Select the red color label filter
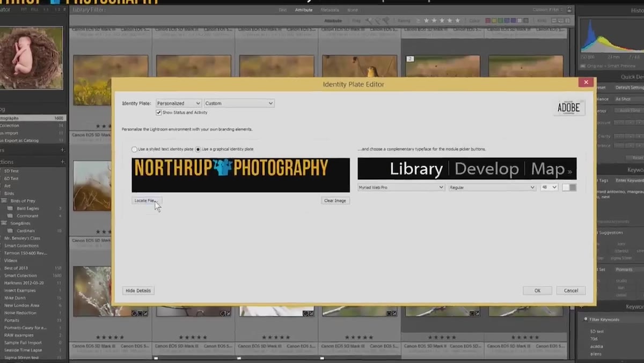The width and height of the screenshot is (644, 363). tap(488, 21)
